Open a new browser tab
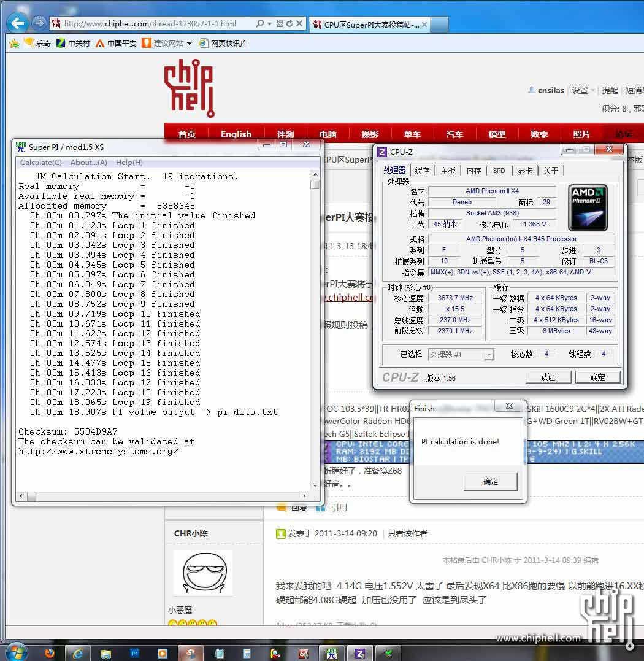644x661 pixels. coord(439,25)
